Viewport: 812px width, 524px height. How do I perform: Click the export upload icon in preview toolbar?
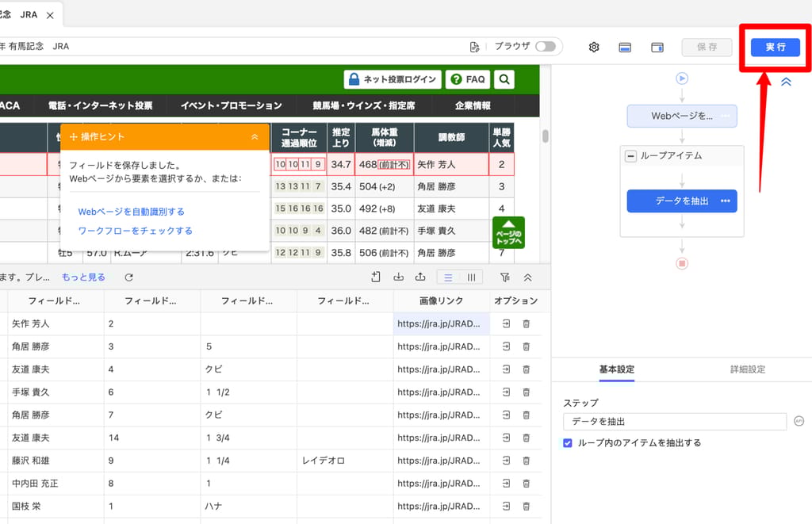pyautogui.click(x=420, y=277)
